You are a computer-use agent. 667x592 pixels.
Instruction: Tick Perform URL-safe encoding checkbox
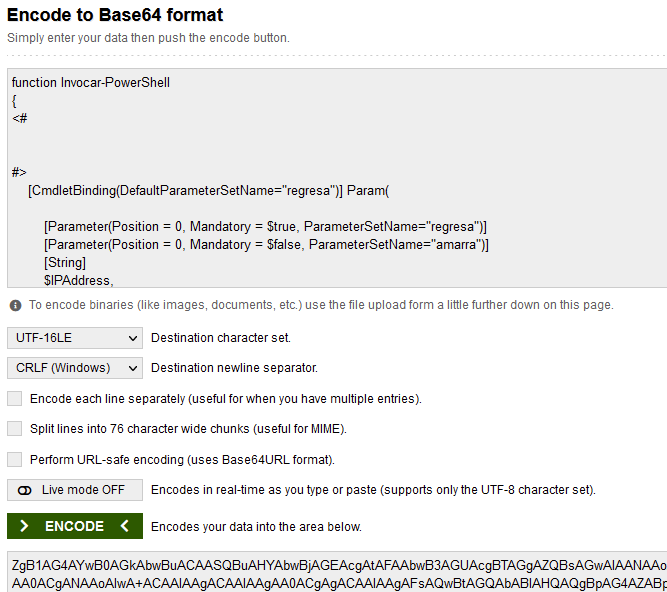pyautogui.click(x=14, y=459)
